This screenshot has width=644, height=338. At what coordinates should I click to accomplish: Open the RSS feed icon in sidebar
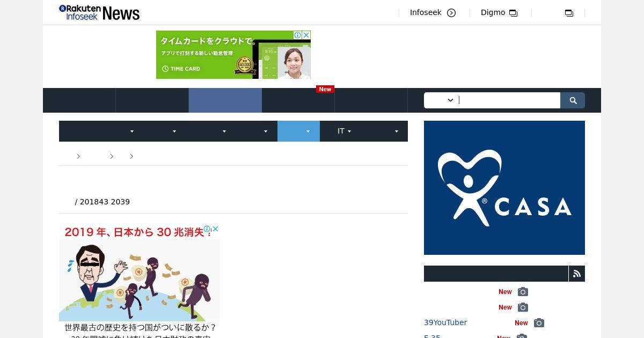click(577, 274)
